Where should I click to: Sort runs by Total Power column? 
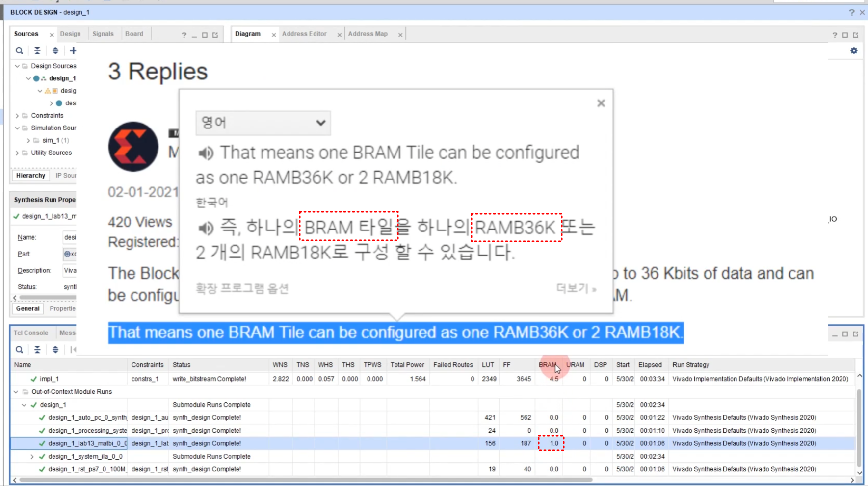click(407, 365)
